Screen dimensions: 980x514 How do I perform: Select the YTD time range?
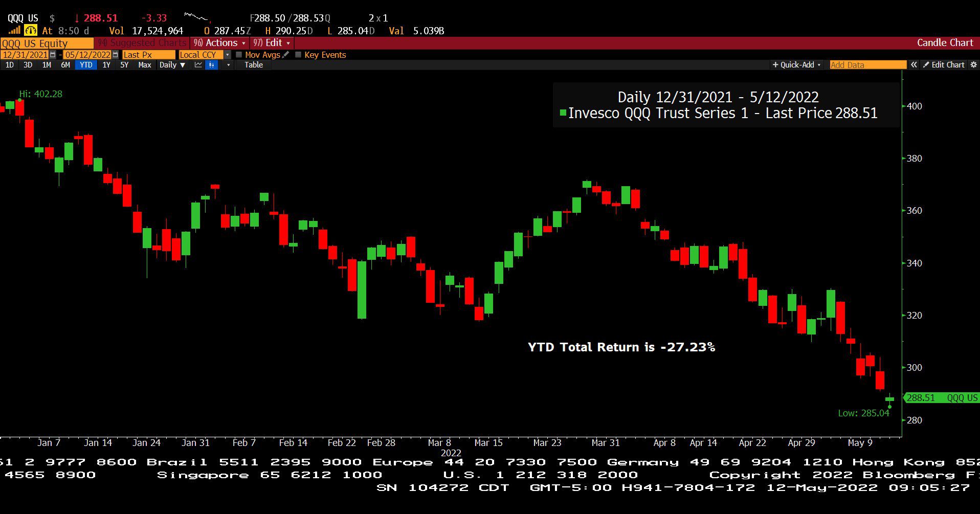click(86, 65)
